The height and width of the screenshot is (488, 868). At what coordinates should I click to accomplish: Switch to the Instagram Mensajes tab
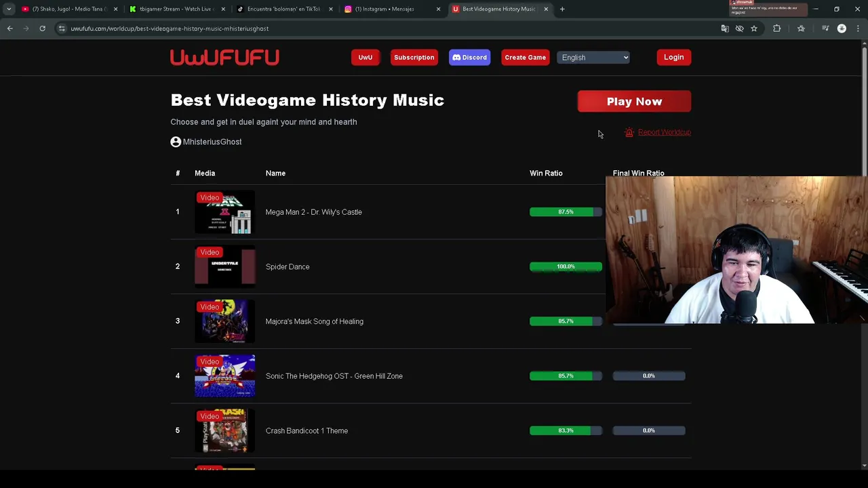(391, 9)
